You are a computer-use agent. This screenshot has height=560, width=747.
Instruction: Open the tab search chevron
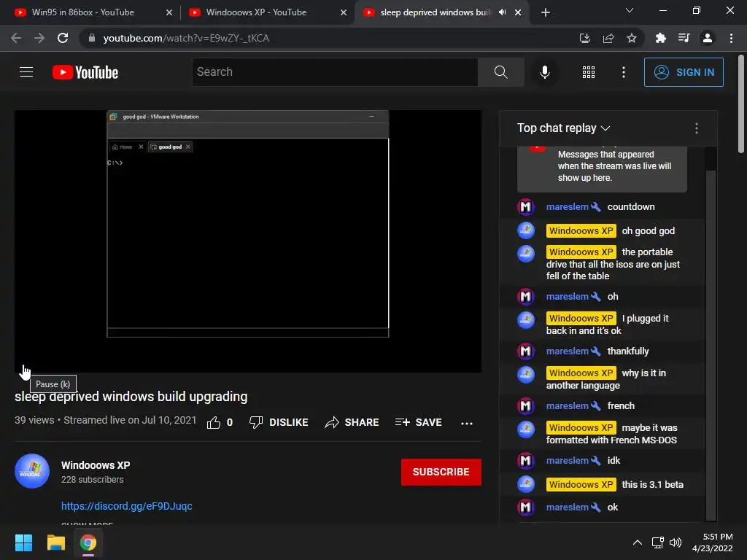tap(630, 10)
